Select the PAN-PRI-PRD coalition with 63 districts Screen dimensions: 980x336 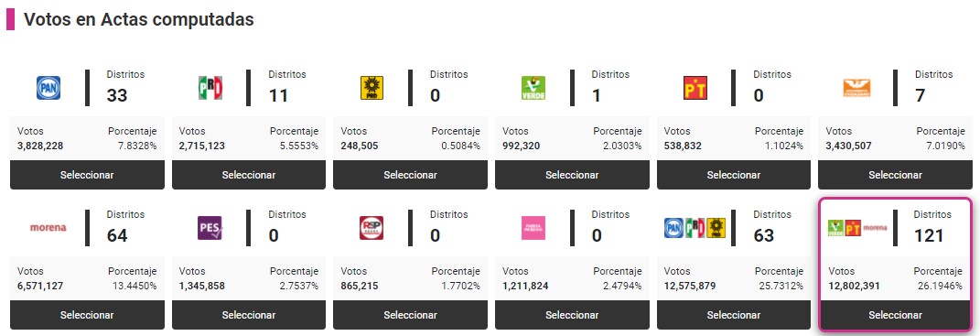pyautogui.click(x=734, y=315)
